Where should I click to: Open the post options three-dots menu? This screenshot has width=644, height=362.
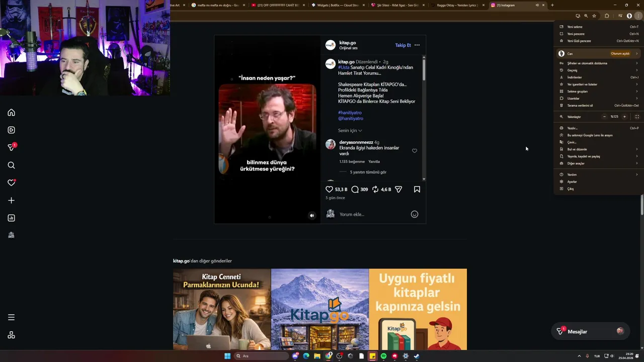coord(417,45)
